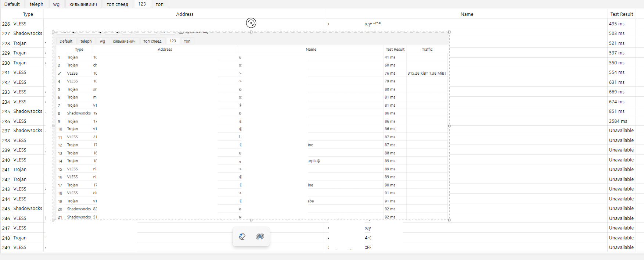Click the 'Unavailable' result in row 237
Viewport: 644px width, 260px height.
[x=621, y=130]
